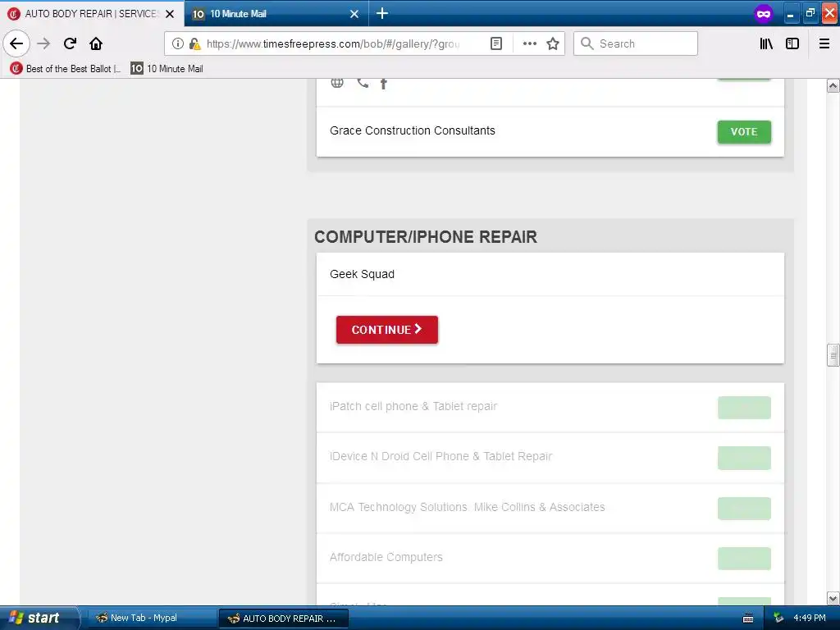Select the Geek Squad entry
The image size is (840, 630).
coord(550,274)
